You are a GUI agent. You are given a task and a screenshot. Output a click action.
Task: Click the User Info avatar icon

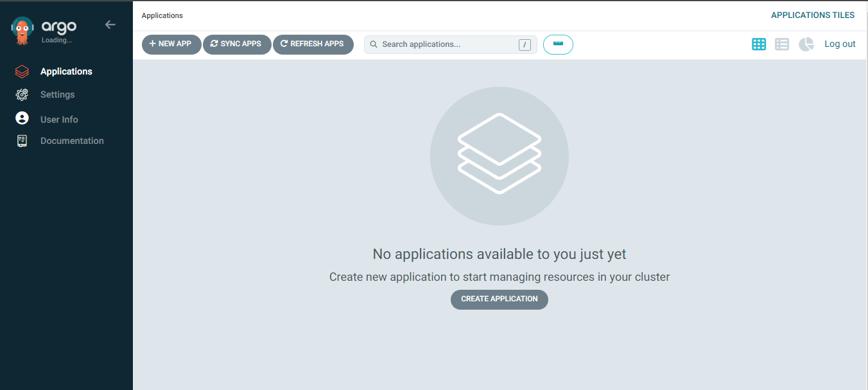pos(22,118)
